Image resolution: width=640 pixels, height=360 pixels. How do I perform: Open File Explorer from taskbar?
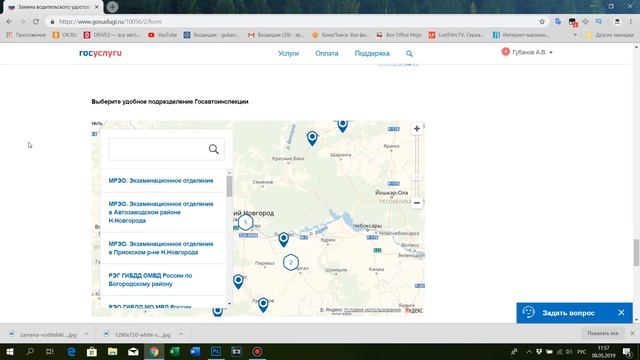pyautogui.click(x=113, y=351)
